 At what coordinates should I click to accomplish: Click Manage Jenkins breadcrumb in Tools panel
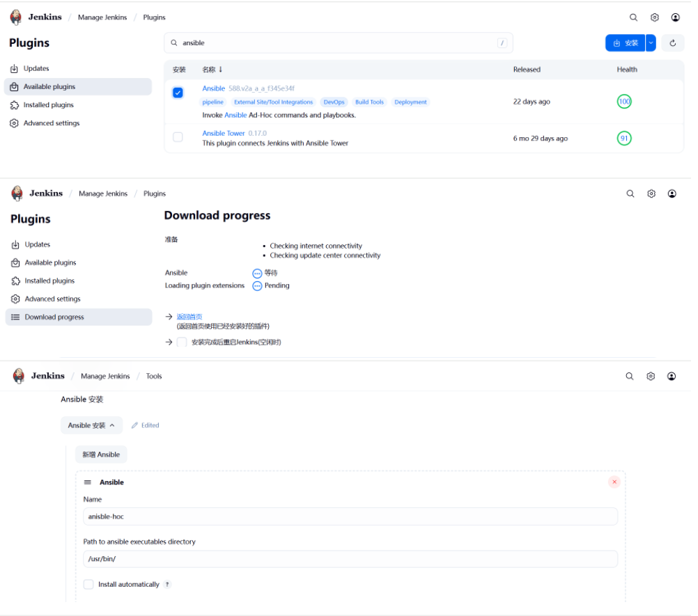tap(105, 377)
